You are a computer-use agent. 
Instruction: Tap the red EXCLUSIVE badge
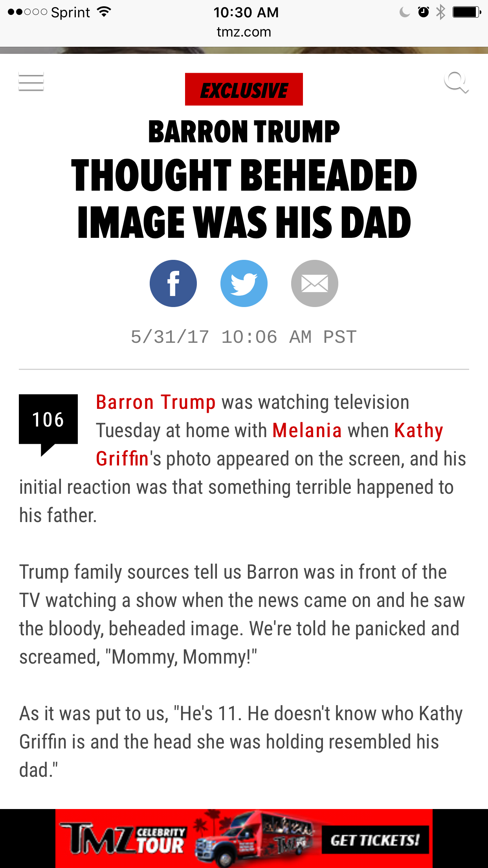(244, 89)
